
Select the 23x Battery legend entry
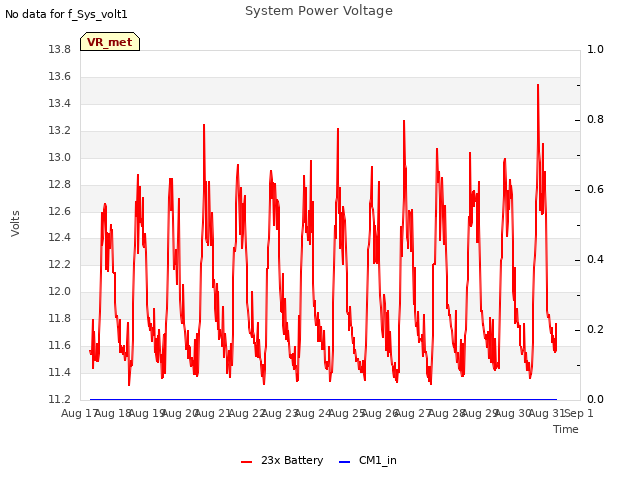tap(282, 460)
